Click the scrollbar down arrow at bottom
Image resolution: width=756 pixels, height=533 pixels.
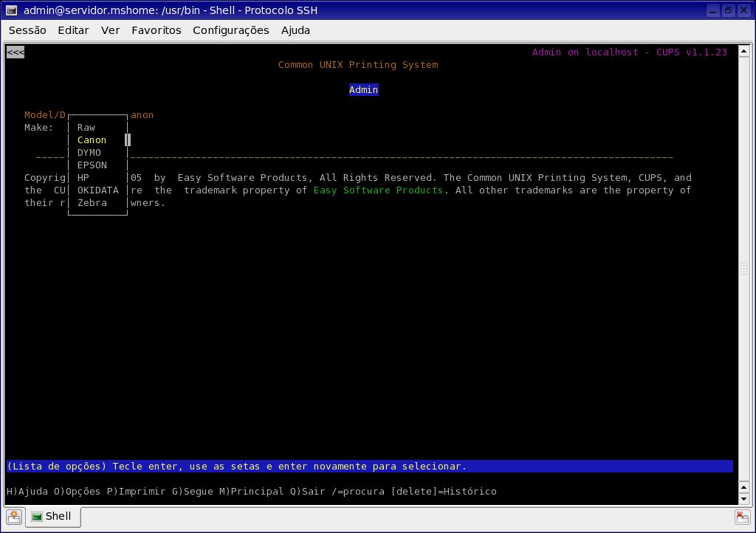(744, 499)
